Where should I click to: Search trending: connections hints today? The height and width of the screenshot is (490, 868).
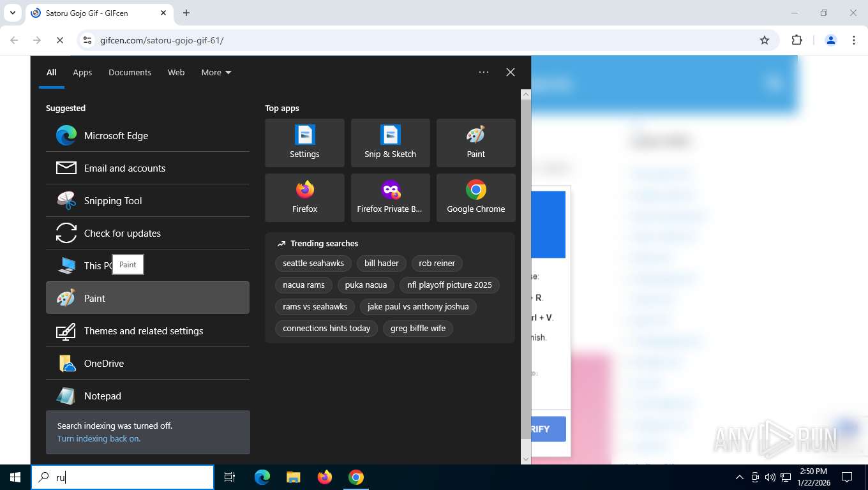pos(327,329)
